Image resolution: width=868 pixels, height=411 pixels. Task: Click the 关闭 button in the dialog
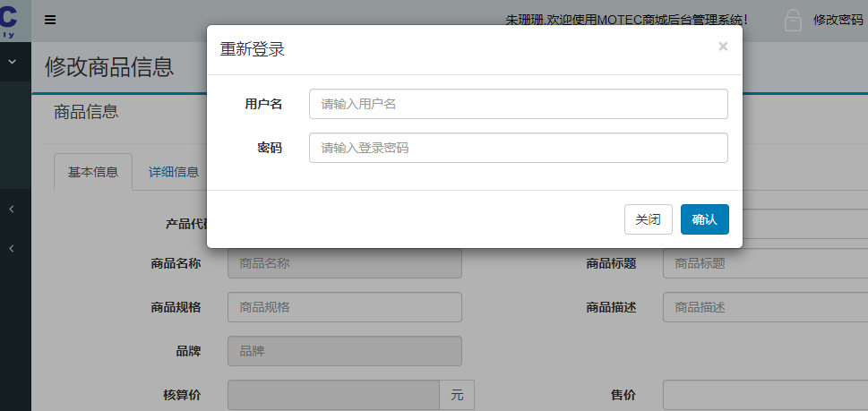(648, 219)
